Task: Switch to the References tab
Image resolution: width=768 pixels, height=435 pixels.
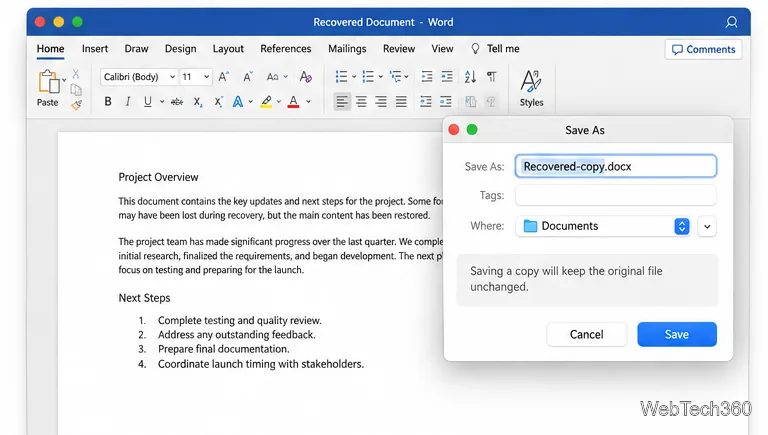Action: coord(286,48)
